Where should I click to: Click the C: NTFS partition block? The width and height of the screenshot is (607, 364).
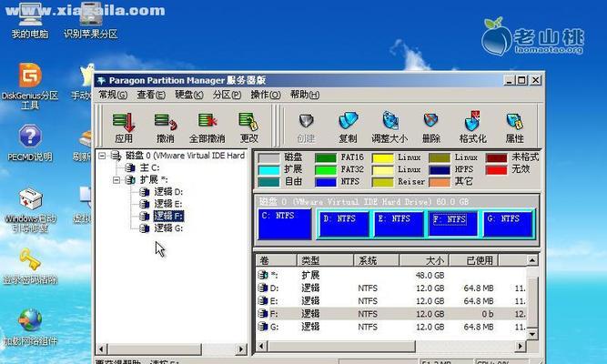[x=285, y=224]
